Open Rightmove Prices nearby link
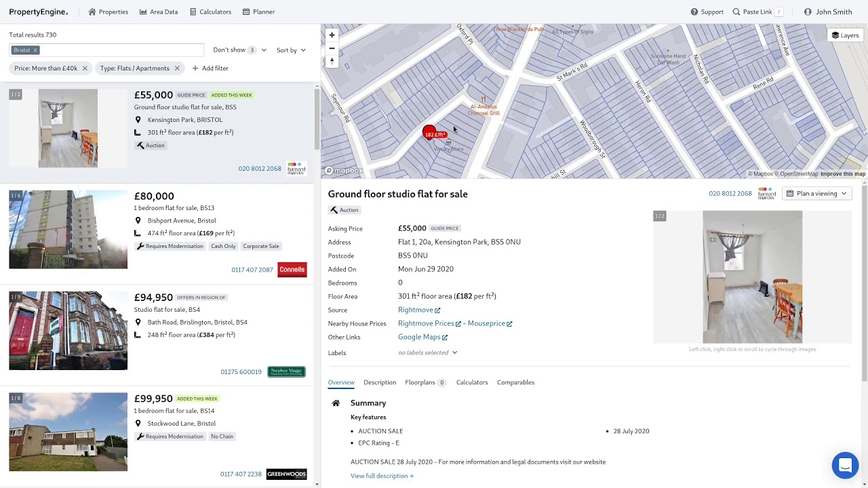The image size is (868, 488). (x=429, y=323)
